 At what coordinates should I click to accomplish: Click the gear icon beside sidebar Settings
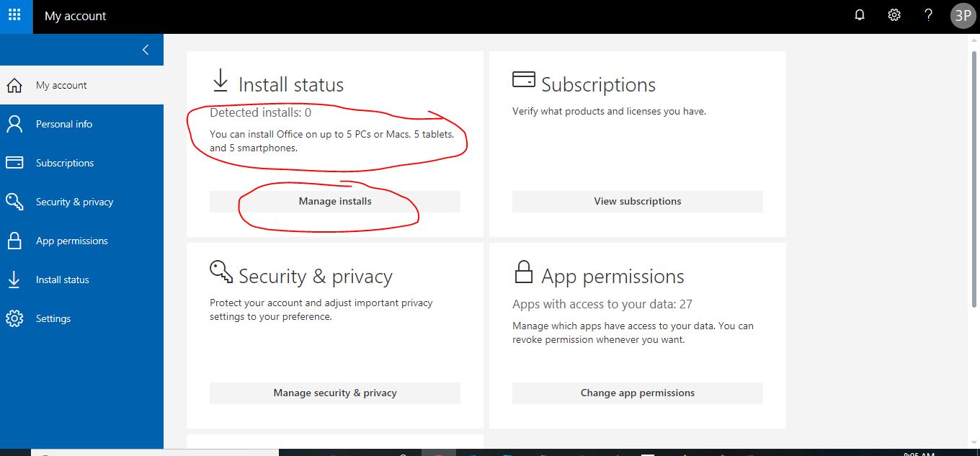point(14,318)
